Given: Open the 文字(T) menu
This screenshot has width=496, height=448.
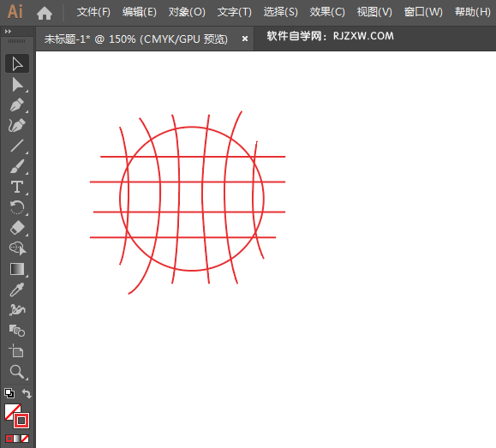Looking at the screenshot, I should (235, 12).
